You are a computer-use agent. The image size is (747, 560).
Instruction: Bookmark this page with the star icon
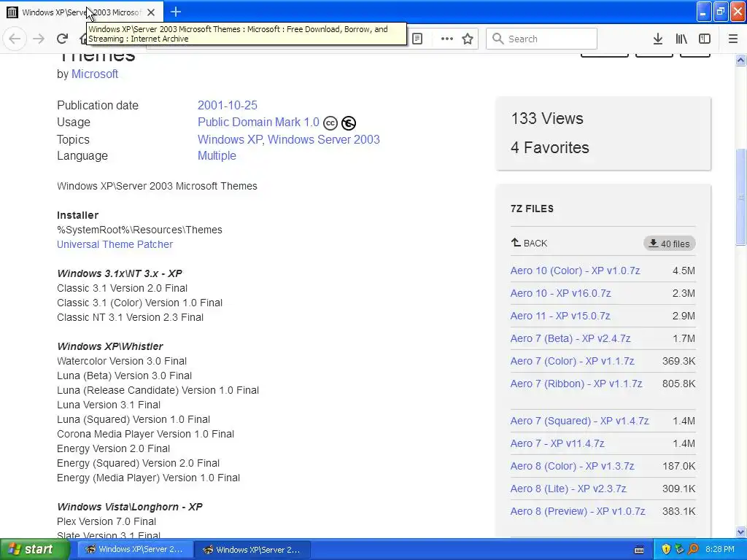coord(468,39)
